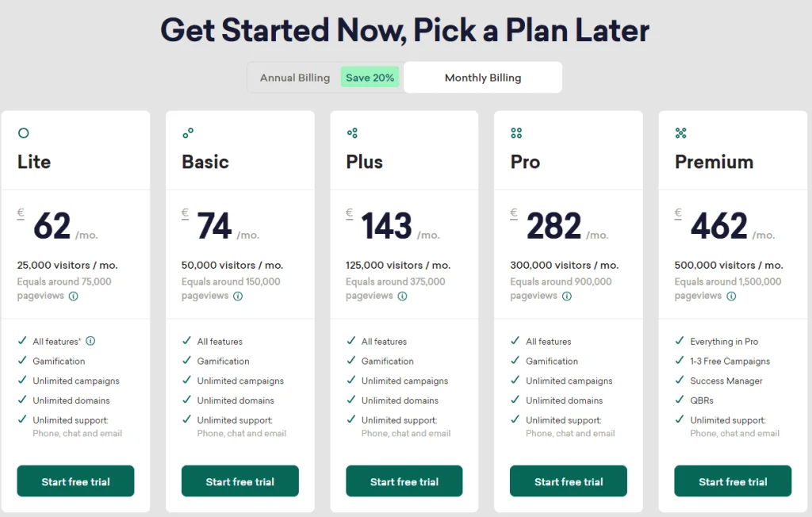Start free trial on the Premium plan

tap(732, 481)
